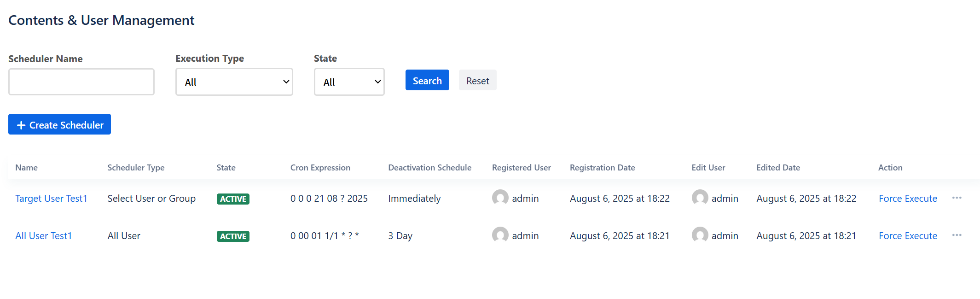Click cron expression 0 0 0 21 08 ? 2025
Screen dimensions: 980x299
pos(329,199)
